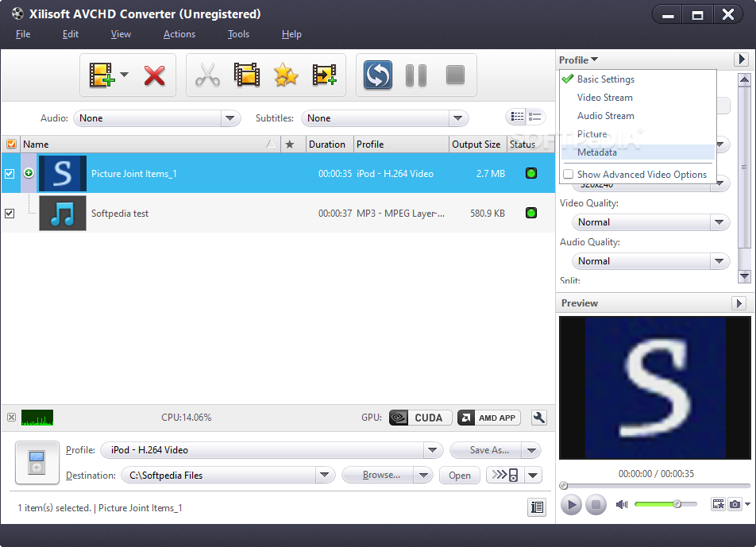The height and width of the screenshot is (547, 756).
Task: Open the snapshot options dropdown arrow
Action: click(747, 504)
